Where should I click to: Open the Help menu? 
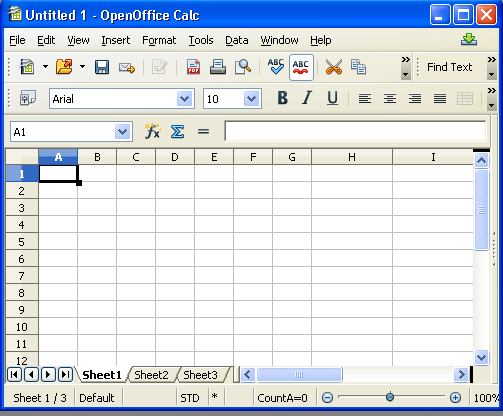[x=321, y=40]
